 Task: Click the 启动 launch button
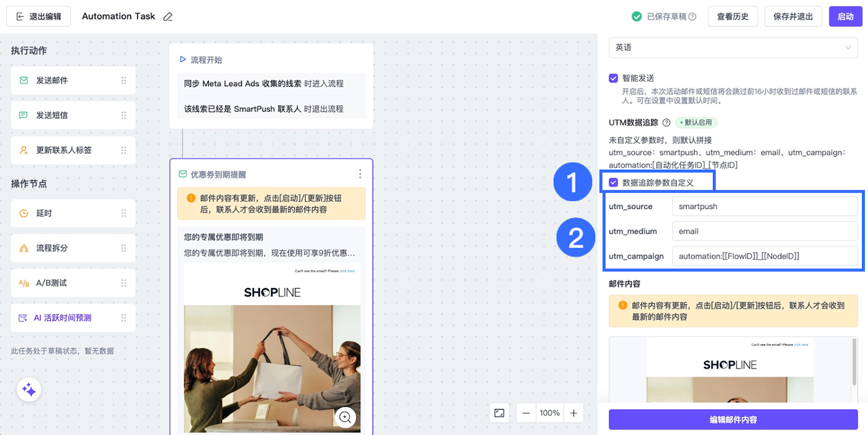pos(845,17)
